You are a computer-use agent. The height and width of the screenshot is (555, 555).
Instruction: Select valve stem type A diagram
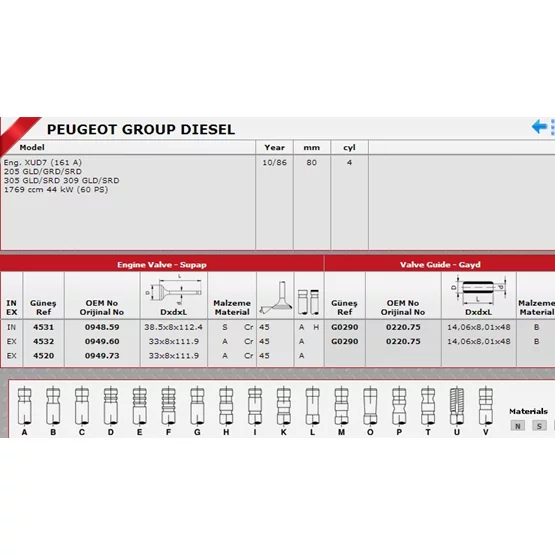click(24, 406)
